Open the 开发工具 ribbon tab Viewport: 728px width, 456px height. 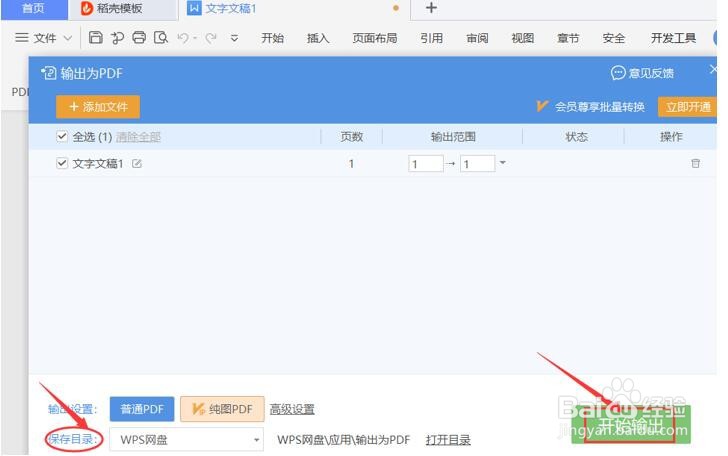(x=673, y=38)
